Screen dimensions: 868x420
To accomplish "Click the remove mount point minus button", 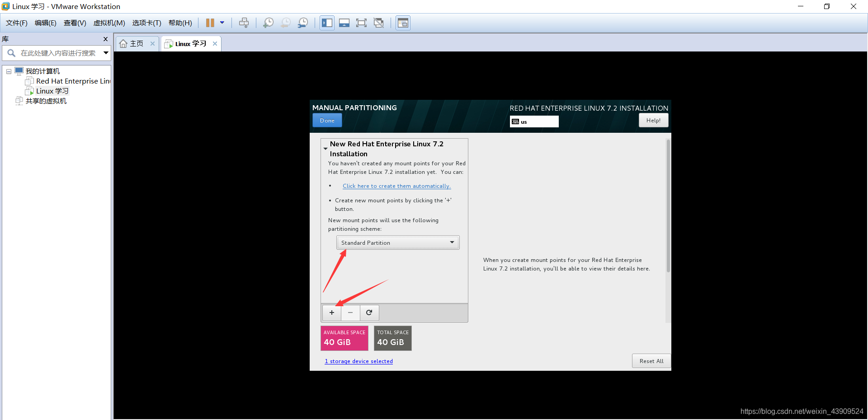I will (350, 313).
